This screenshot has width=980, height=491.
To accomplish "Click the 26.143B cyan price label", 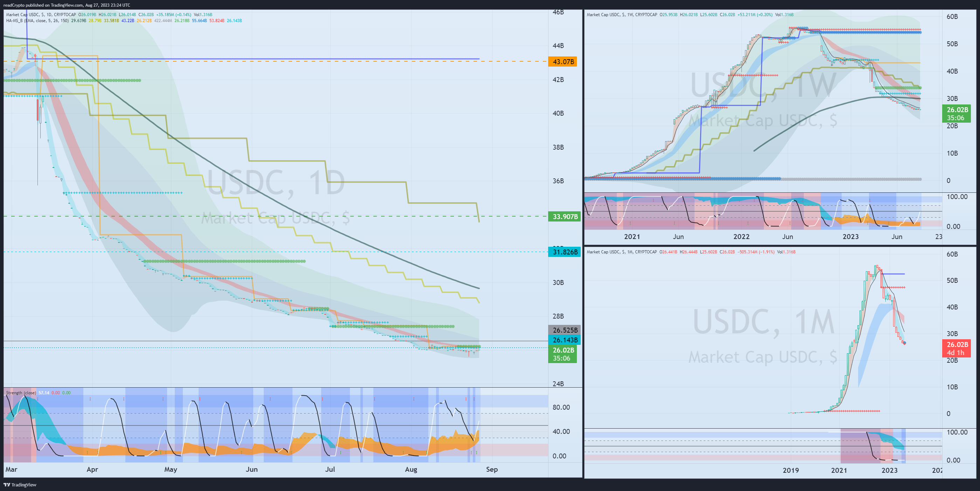I will (565, 340).
